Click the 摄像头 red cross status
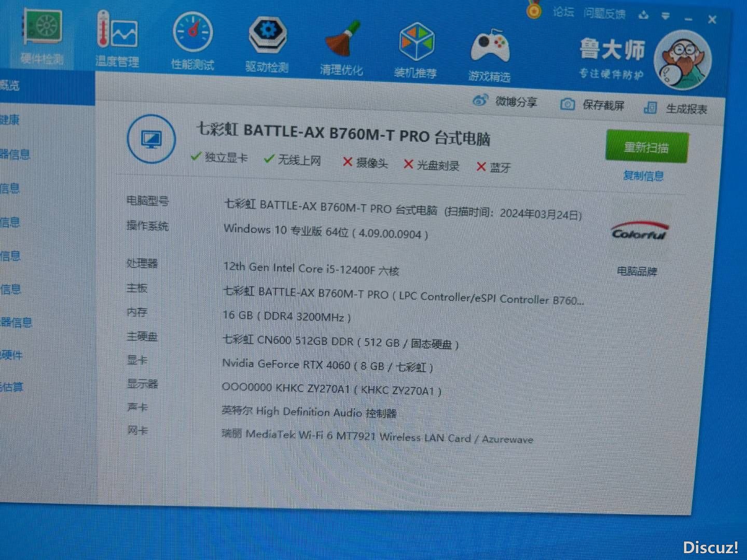The image size is (747, 560). pos(365,163)
